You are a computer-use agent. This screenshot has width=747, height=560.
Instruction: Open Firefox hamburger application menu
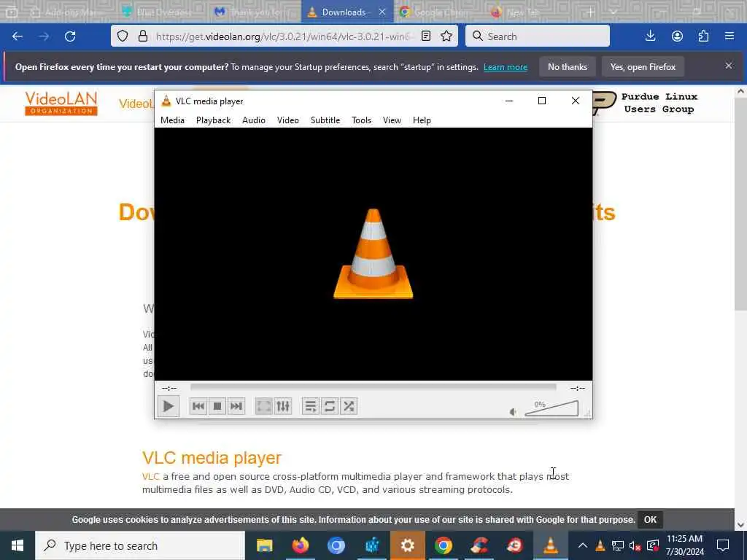coord(729,36)
